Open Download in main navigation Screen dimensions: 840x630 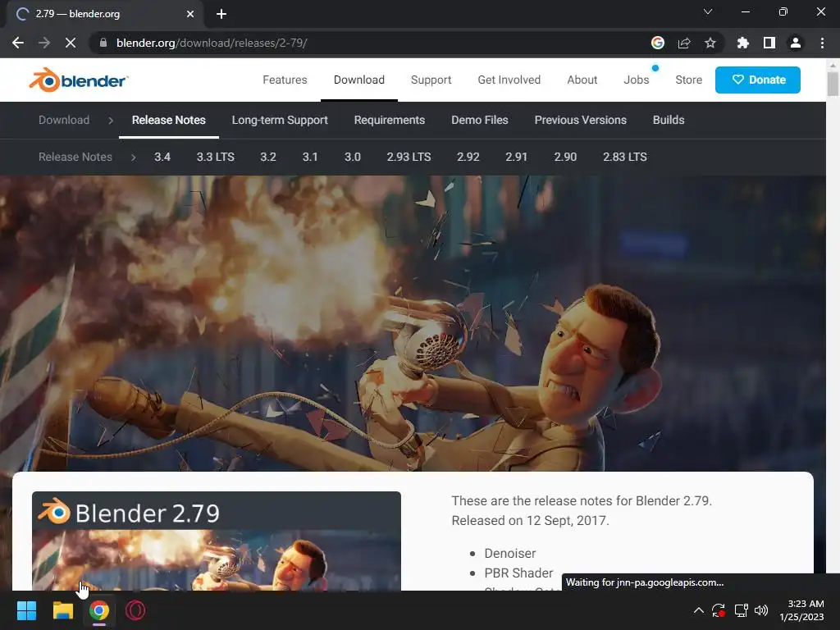359,80
